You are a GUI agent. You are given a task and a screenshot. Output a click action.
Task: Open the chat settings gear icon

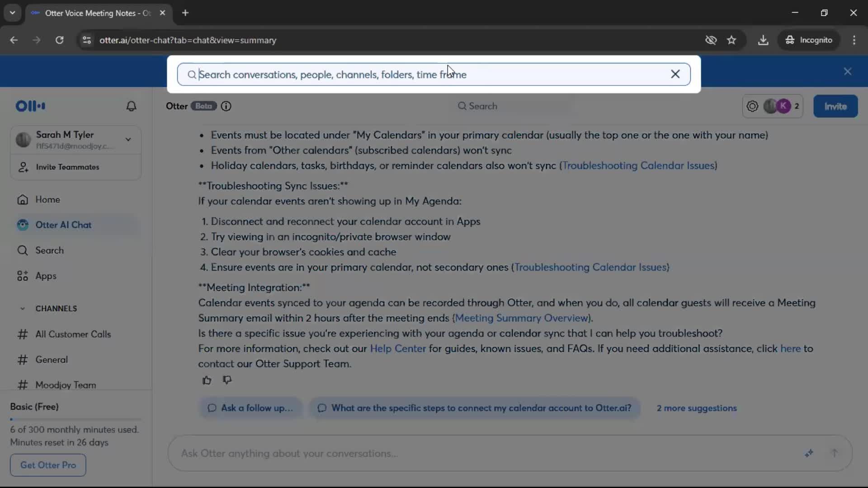752,106
